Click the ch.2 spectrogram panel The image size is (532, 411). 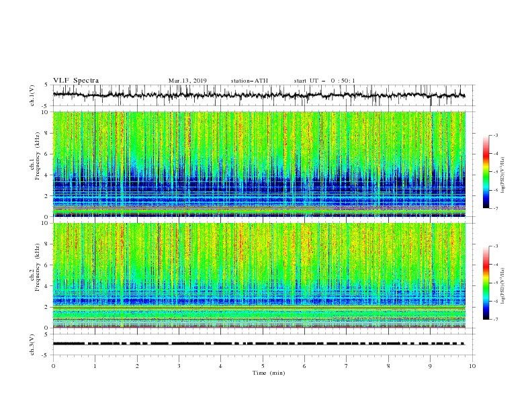[259, 275]
